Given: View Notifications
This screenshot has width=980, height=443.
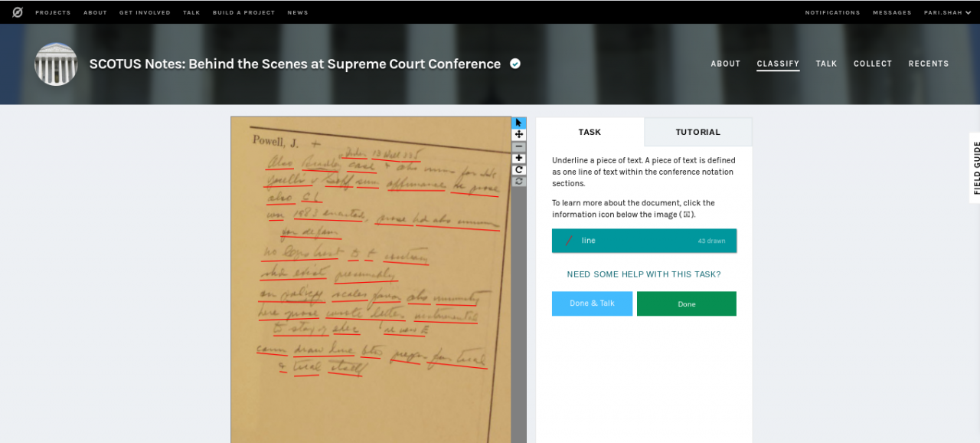Looking at the screenshot, I should point(832,12).
